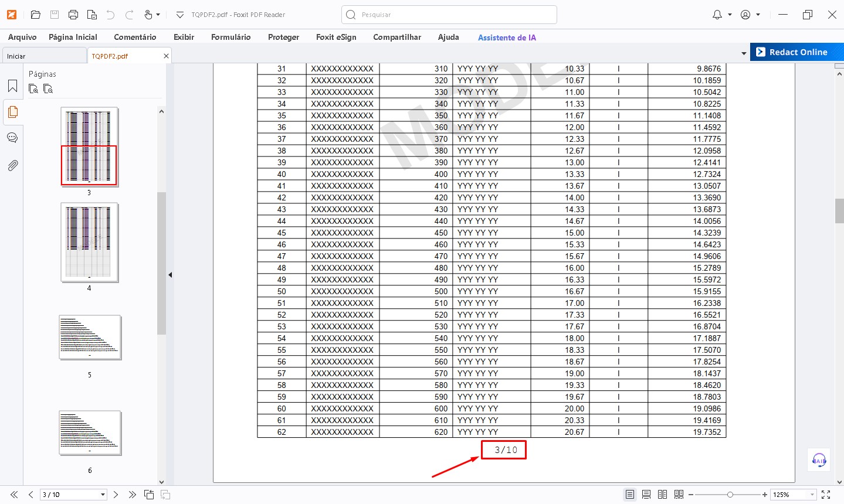Expand the 125% zoom level dropdown
The image size is (844, 504).
pyautogui.click(x=812, y=495)
